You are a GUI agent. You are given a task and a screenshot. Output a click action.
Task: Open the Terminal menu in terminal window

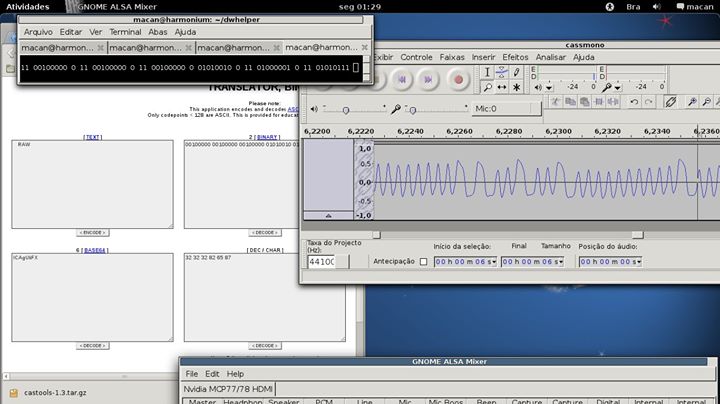click(x=125, y=32)
